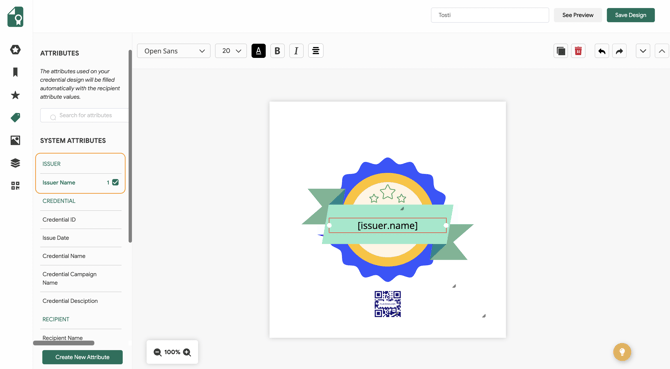The height and width of the screenshot is (369, 670).
Task: Toggle bold formatting
Action: pos(277,51)
